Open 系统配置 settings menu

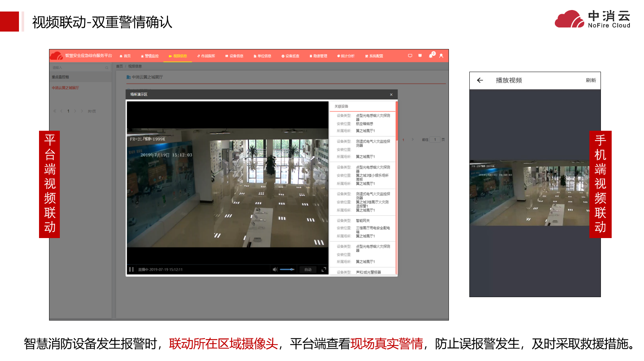[x=374, y=56]
